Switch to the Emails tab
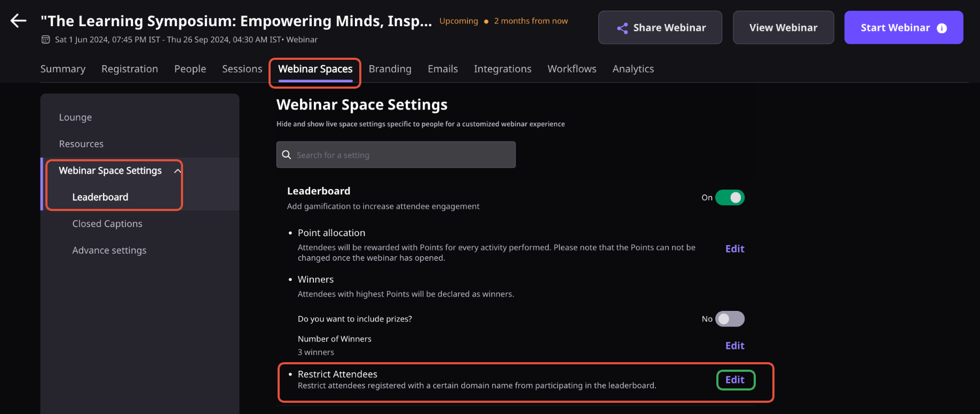980x414 pixels. (x=443, y=69)
